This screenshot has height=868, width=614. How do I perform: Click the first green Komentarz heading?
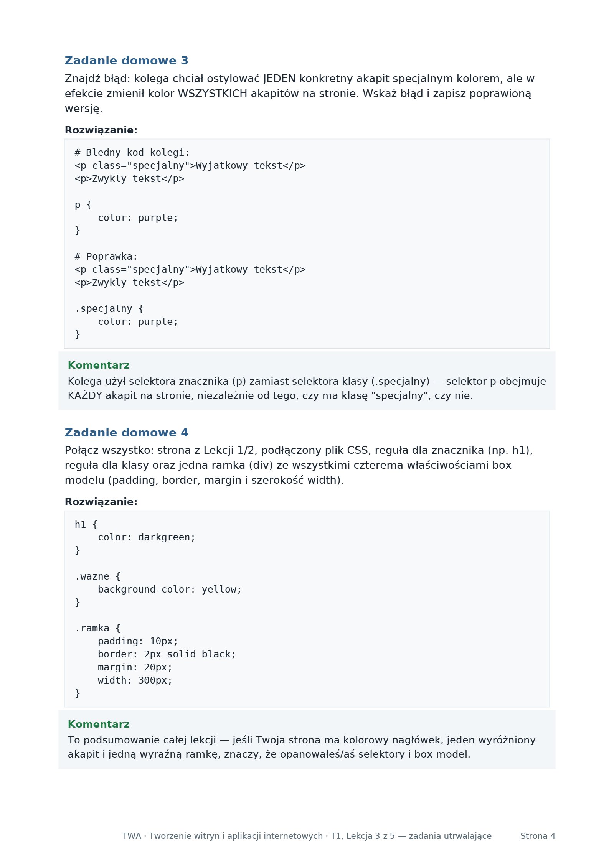pos(99,365)
